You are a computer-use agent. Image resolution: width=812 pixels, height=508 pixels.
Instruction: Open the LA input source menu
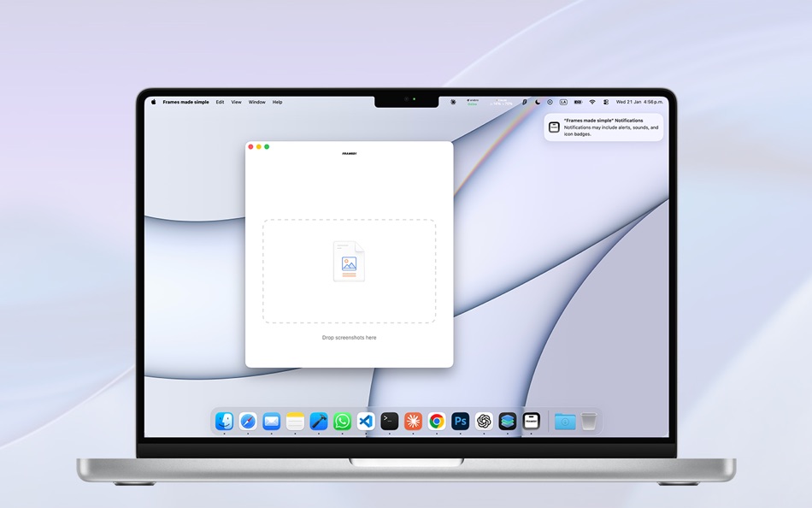pos(563,102)
